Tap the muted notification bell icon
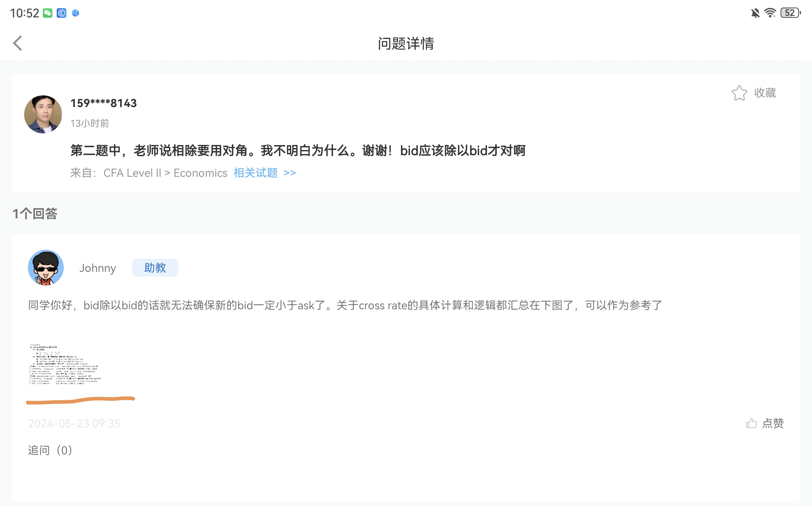The width and height of the screenshot is (812, 507). tap(755, 13)
